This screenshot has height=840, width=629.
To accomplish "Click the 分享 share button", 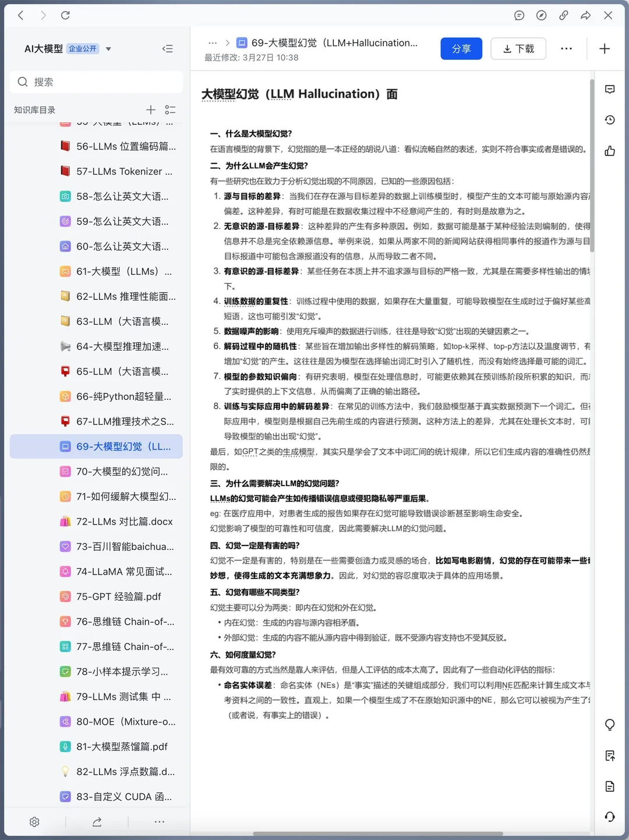I will (x=461, y=48).
